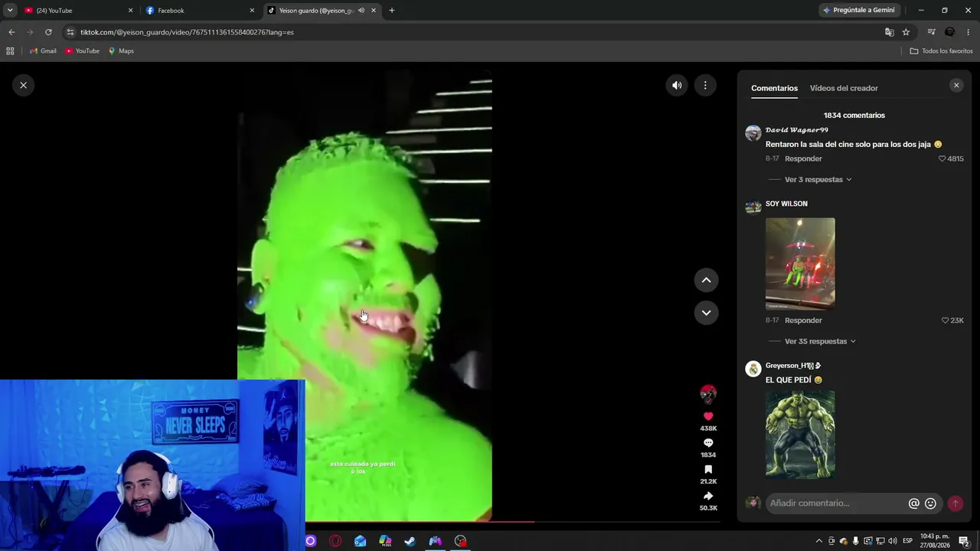Switch to the Facebook browser tab

pyautogui.click(x=201, y=11)
